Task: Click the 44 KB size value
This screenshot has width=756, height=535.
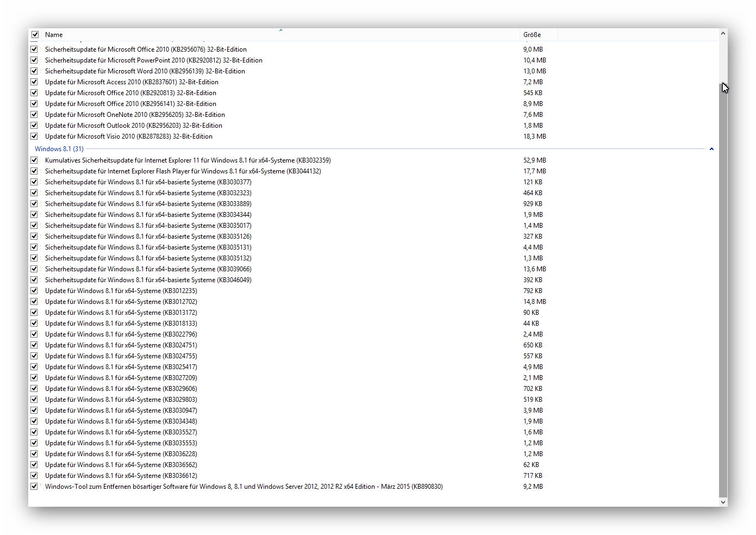Action: coord(531,324)
